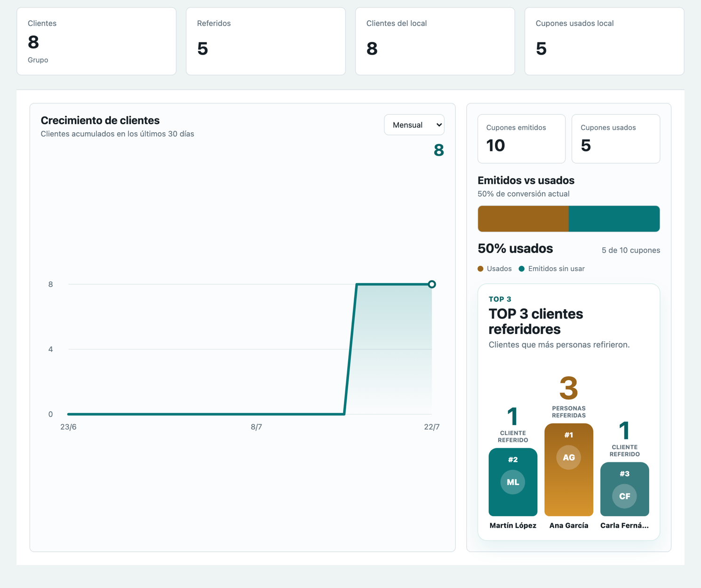701x588 pixels.
Task: Click the brown Usados bar segment
Action: coord(523,219)
